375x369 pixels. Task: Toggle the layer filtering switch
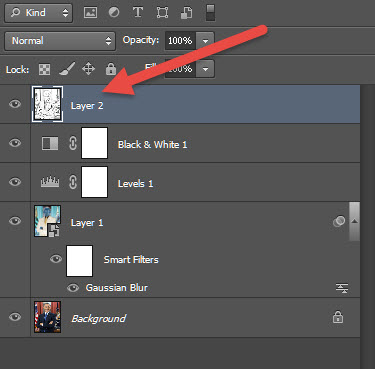pyautogui.click(x=210, y=13)
